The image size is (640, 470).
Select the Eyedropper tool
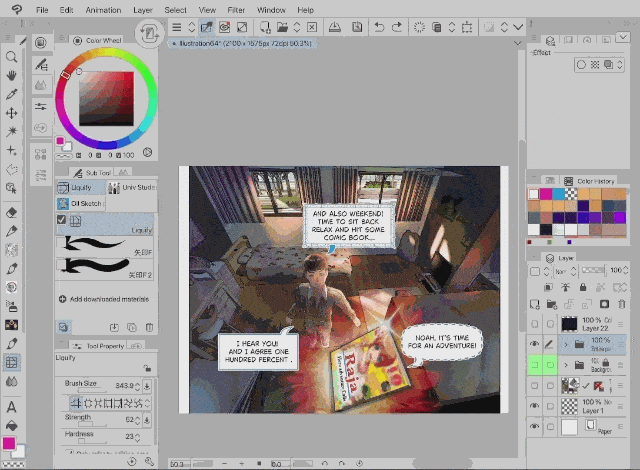11,94
